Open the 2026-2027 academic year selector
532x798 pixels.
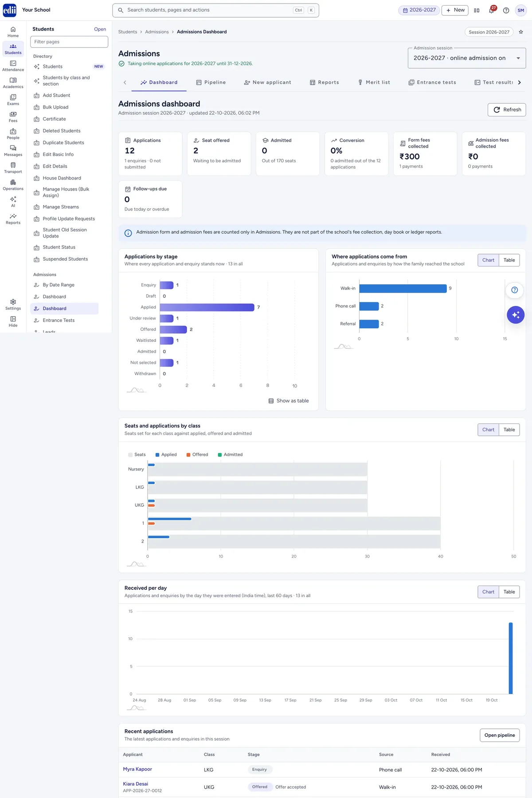(x=419, y=10)
